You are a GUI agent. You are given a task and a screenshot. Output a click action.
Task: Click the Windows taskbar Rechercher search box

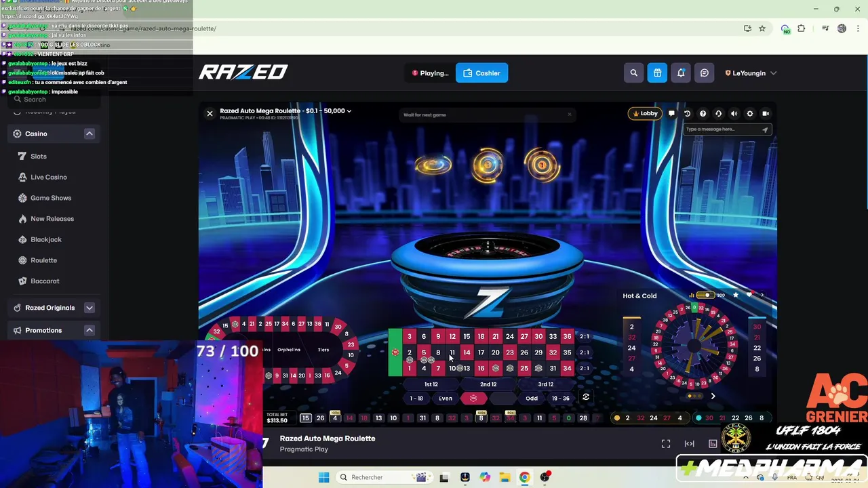tap(383, 477)
